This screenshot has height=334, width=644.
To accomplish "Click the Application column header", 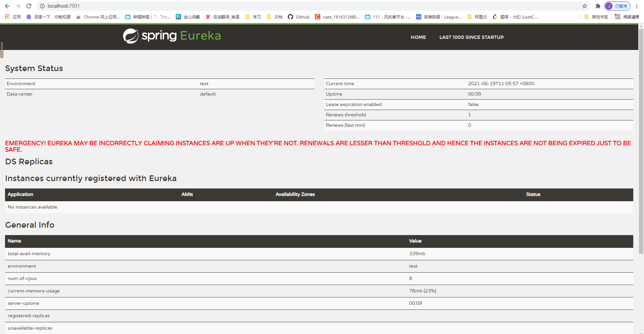I will coord(20,194).
